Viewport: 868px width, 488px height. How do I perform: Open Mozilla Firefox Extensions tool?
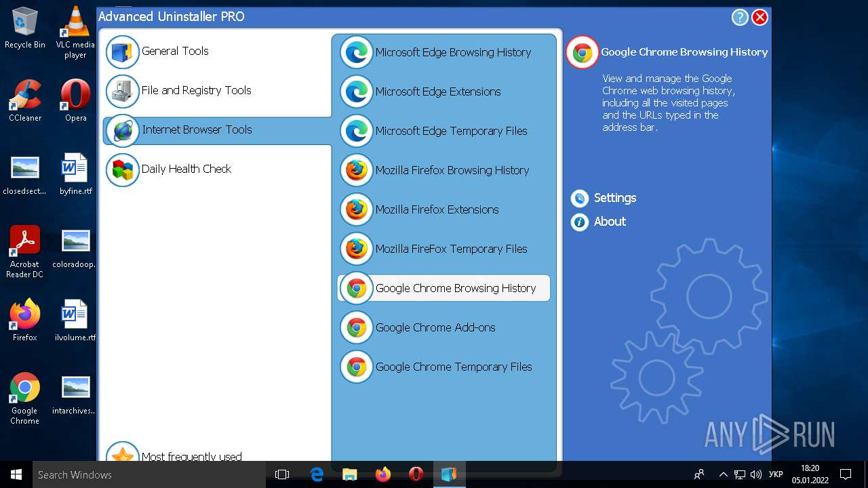pyautogui.click(x=437, y=209)
